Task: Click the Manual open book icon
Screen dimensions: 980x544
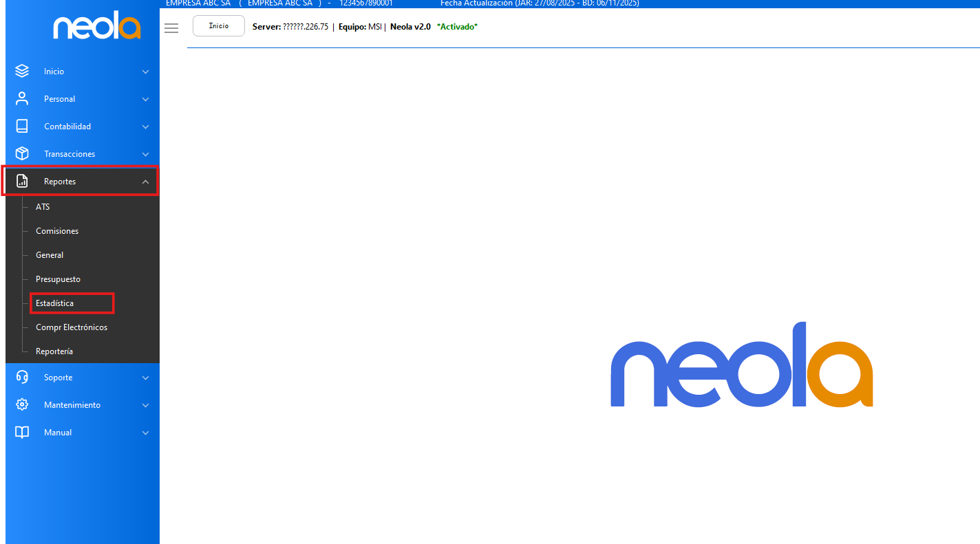Action: tap(22, 432)
